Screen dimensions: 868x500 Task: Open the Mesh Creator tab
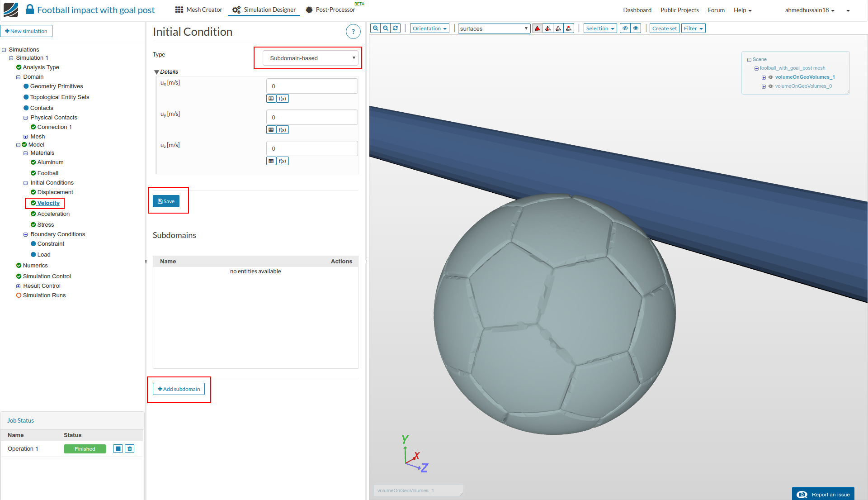pos(199,10)
